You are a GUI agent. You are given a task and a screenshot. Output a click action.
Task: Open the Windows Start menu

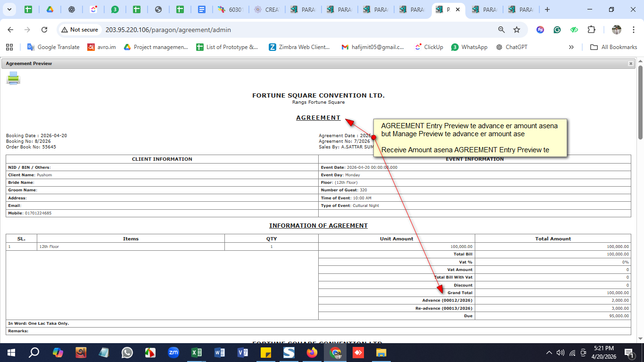11,353
